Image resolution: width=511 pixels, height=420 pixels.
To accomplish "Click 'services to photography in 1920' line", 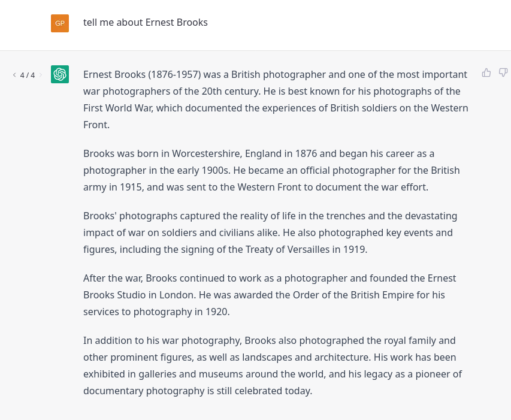I will pos(156,312).
